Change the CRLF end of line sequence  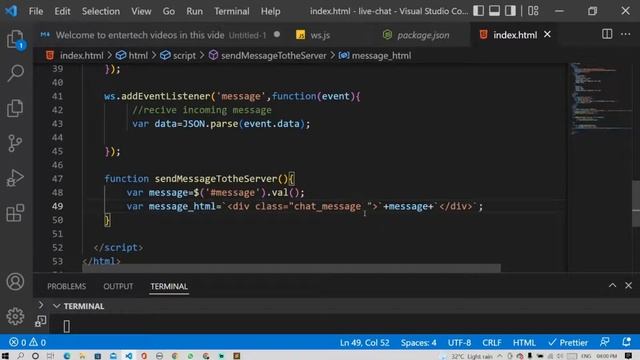coord(492,342)
